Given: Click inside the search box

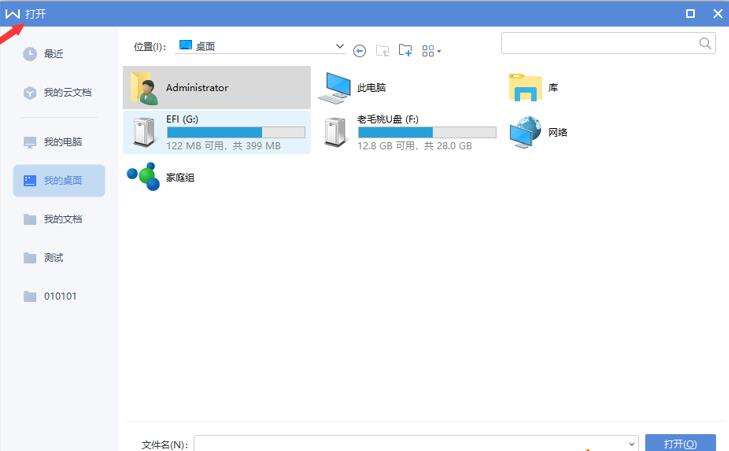Looking at the screenshot, I should tap(608, 43).
